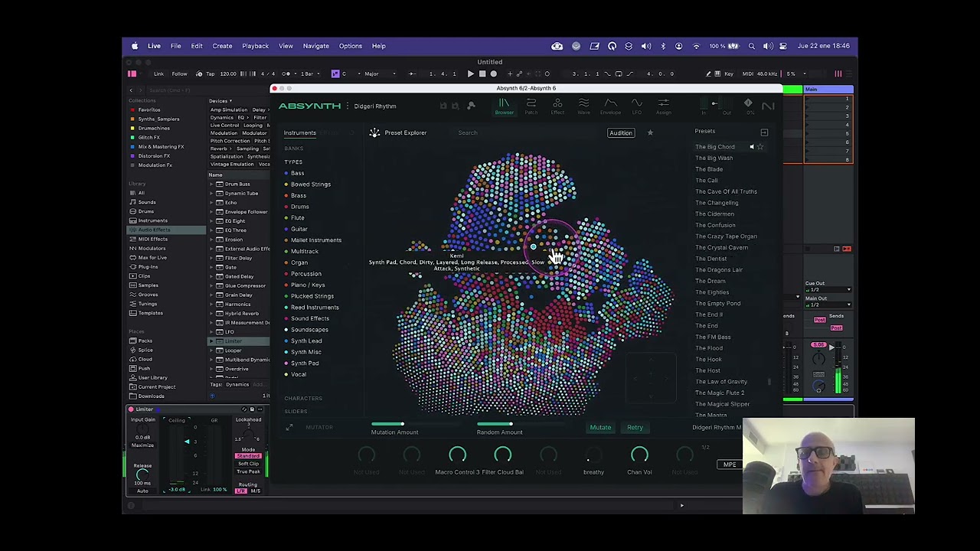This screenshot has height=551, width=980.
Task: Click the Filter Cloud Bal knob
Action: pos(502,455)
